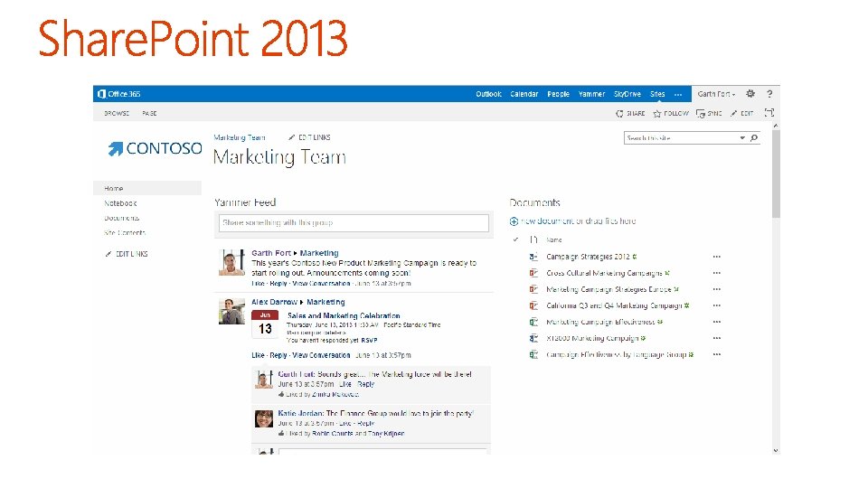The image size is (868, 488).
Task: Open the settings gear menu
Action: click(750, 94)
